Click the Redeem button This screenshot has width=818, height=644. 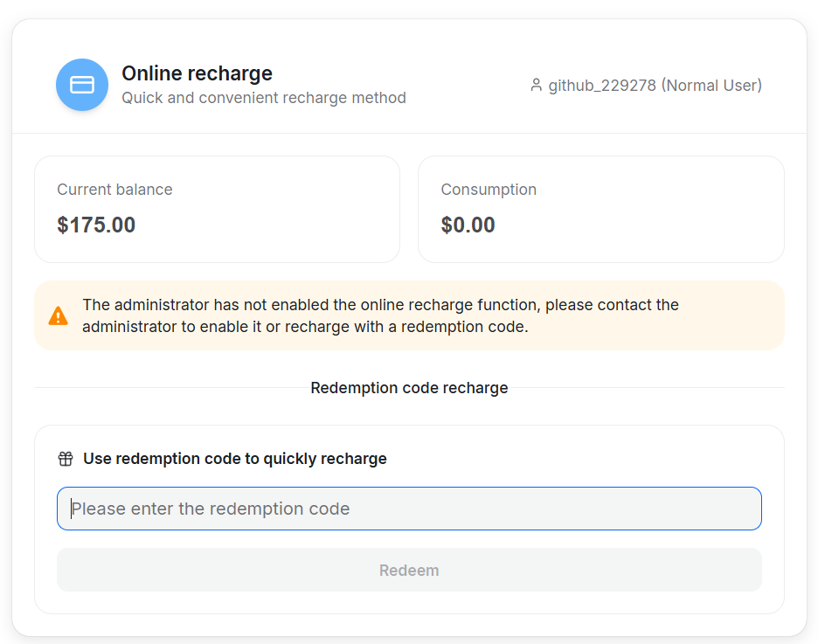click(x=409, y=570)
